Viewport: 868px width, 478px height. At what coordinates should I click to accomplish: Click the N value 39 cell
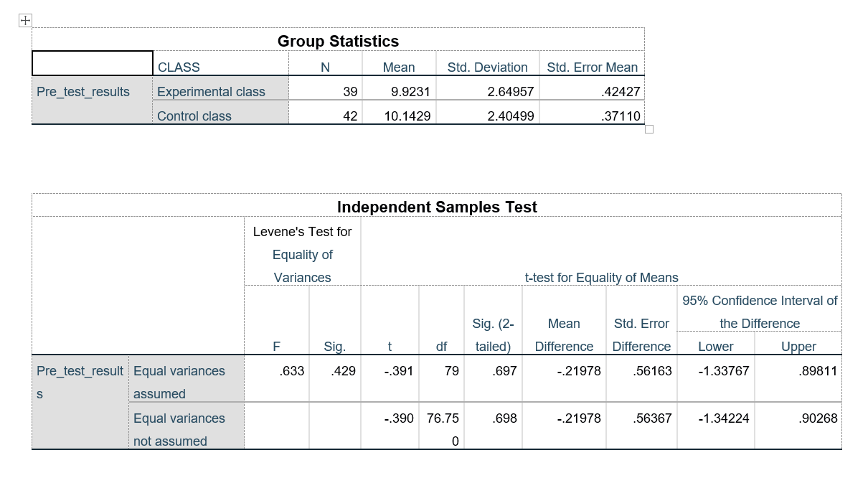[349, 92]
